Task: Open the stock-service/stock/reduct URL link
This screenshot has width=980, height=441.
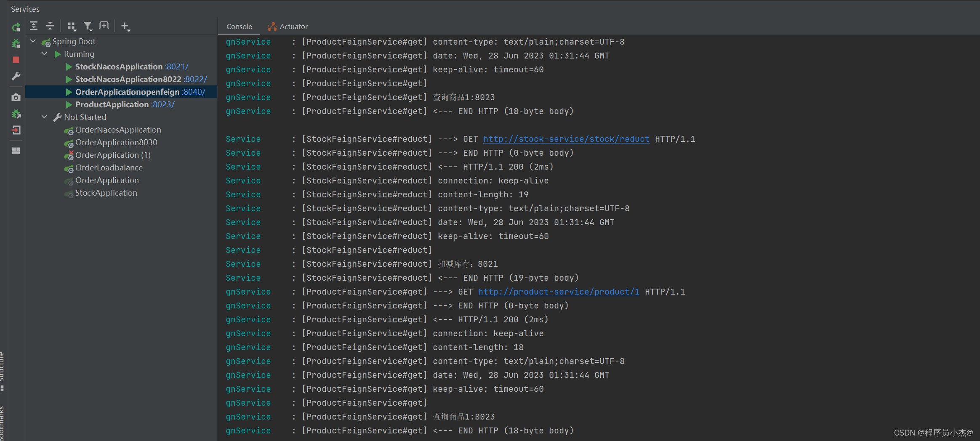Action: click(x=566, y=139)
